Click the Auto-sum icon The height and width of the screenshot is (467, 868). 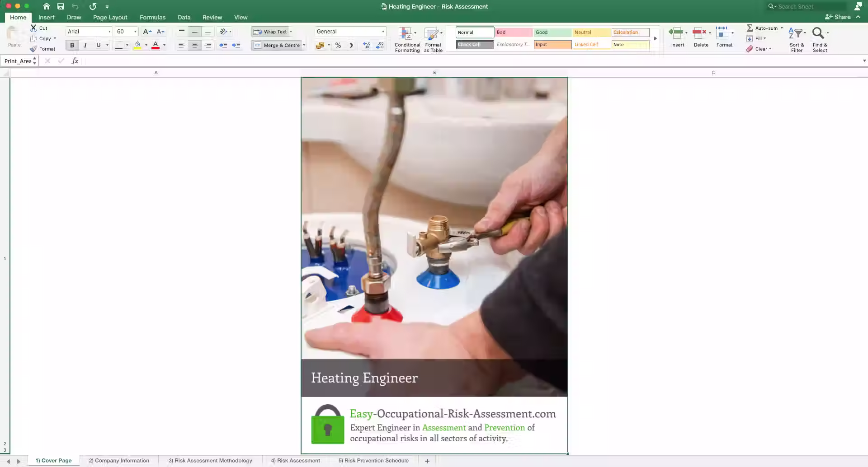pyautogui.click(x=749, y=28)
